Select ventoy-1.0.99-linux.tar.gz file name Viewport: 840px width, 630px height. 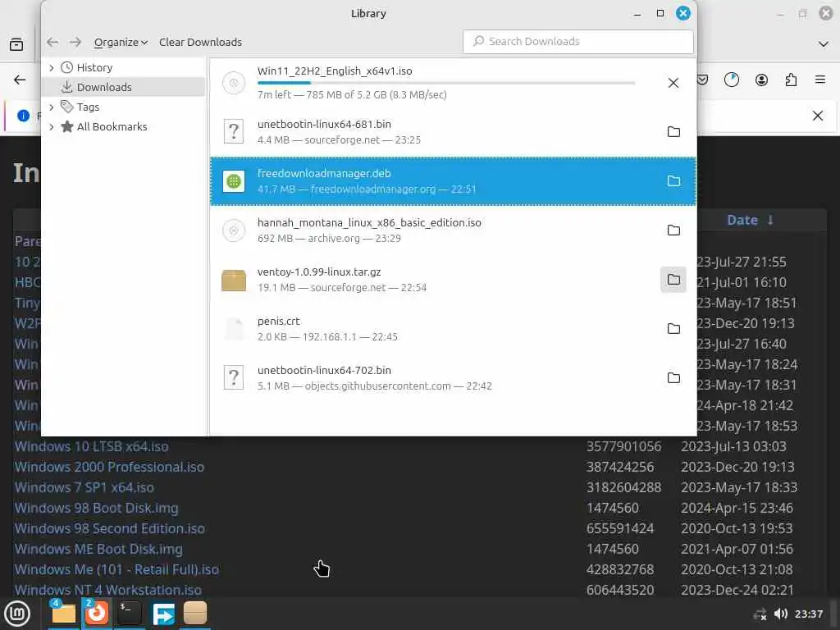click(x=319, y=272)
